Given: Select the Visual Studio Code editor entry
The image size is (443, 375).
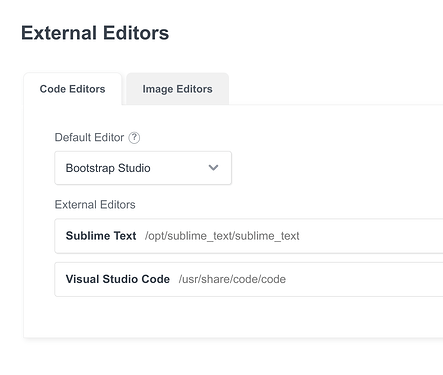Looking at the screenshot, I should point(249,279).
